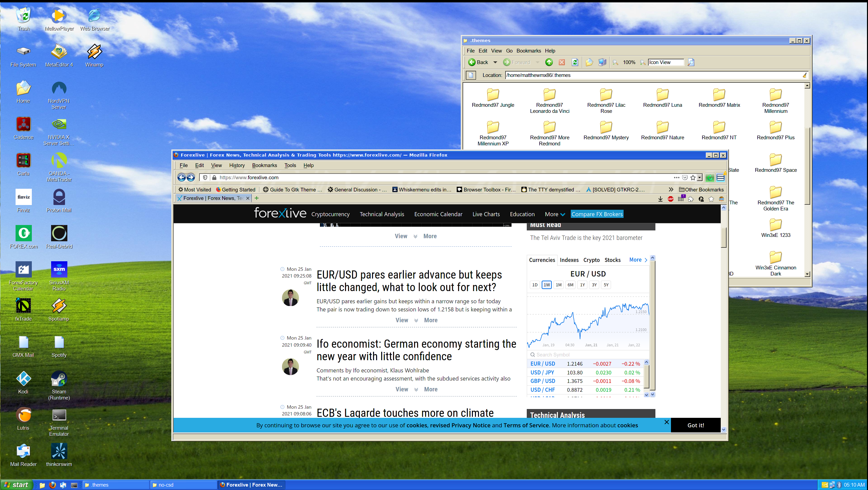868x490 pixels.
Task: Click EUR / USD row in currency table
Action: pos(585,364)
